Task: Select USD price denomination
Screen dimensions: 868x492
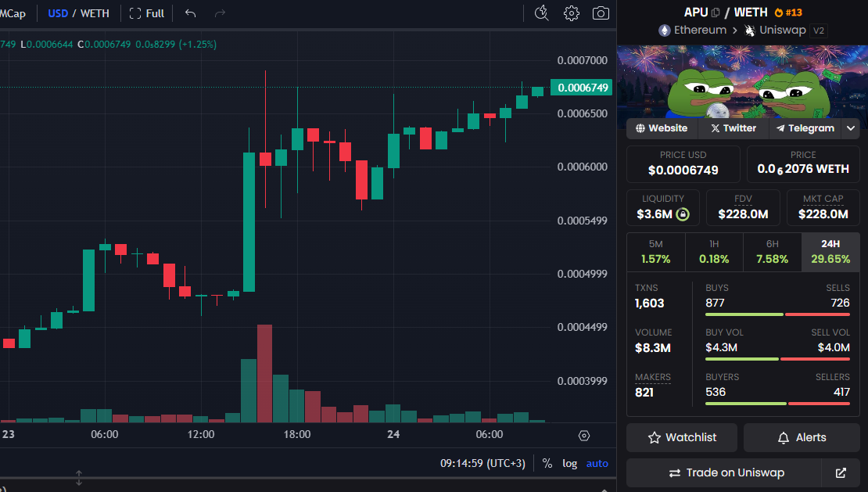Action: [x=58, y=13]
